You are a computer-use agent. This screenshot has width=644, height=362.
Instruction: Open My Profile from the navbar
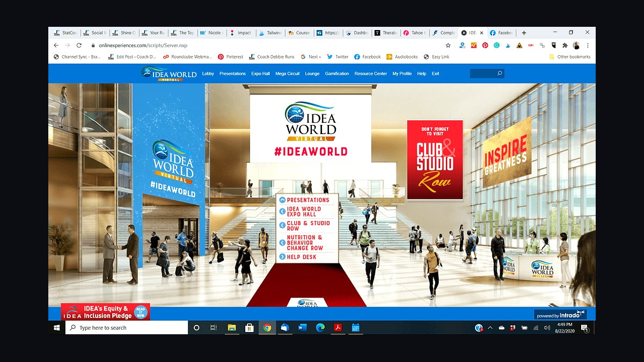402,73
